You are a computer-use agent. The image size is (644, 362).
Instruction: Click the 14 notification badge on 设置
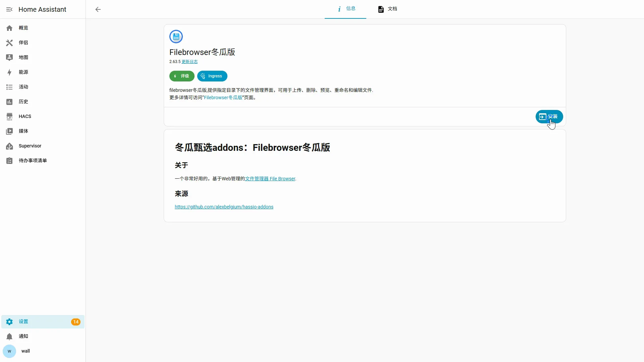coord(76,322)
